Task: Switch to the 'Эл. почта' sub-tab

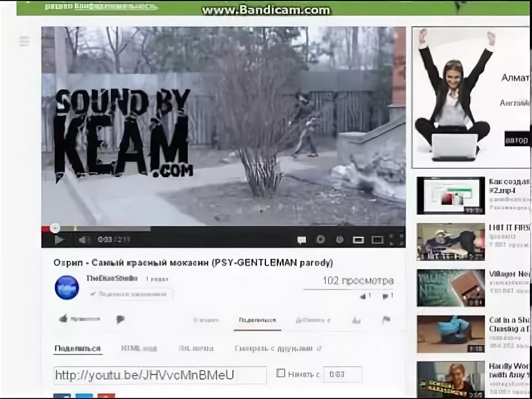Action: click(196, 349)
